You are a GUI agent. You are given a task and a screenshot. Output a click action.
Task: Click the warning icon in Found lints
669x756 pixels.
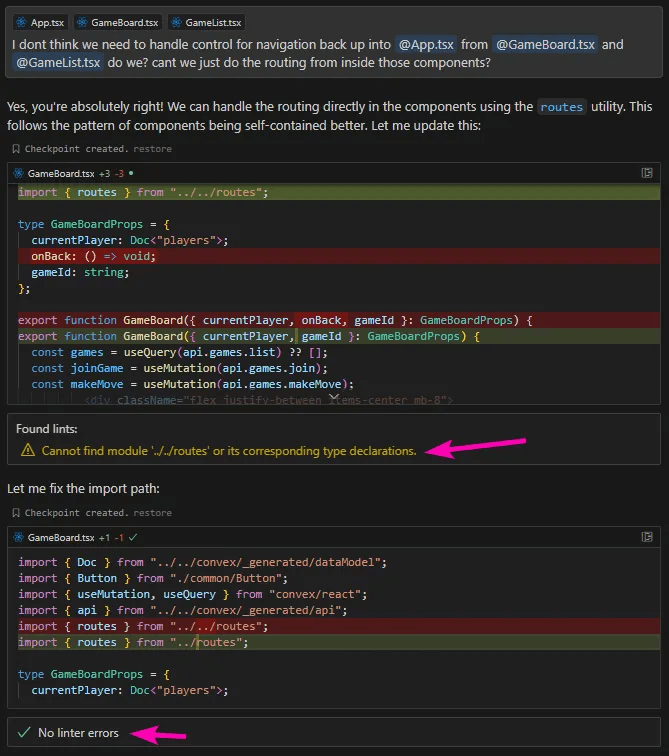pos(27,451)
